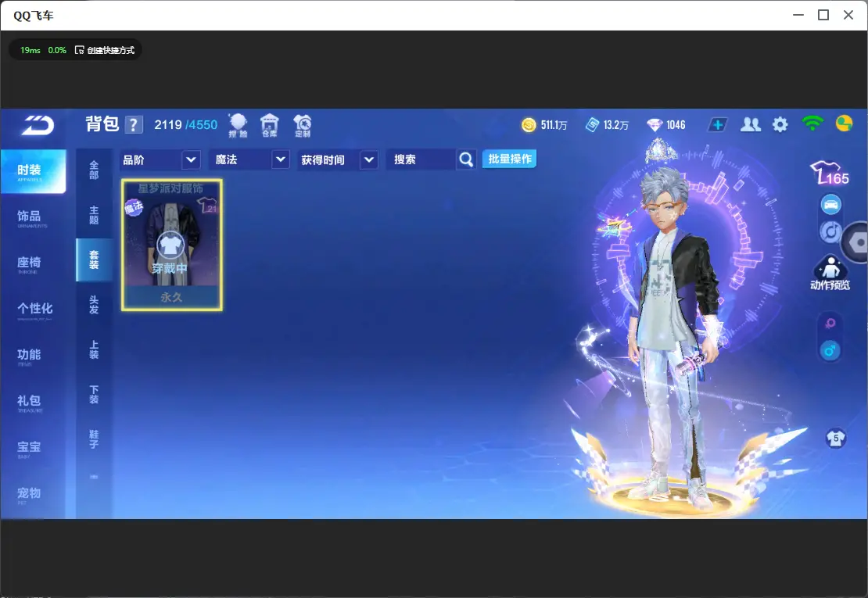The height and width of the screenshot is (598, 868).
Task: Click the hexagon floating button
Action: (856, 242)
